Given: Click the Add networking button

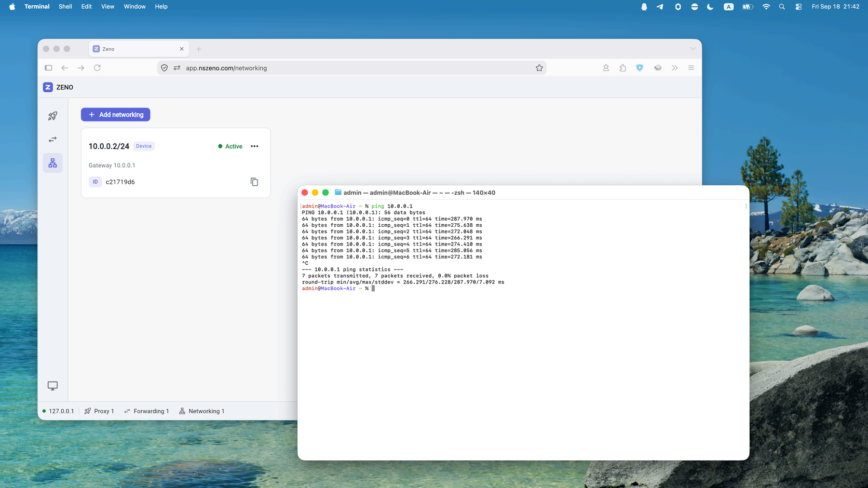Looking at the screenshot, I should 115,115.
